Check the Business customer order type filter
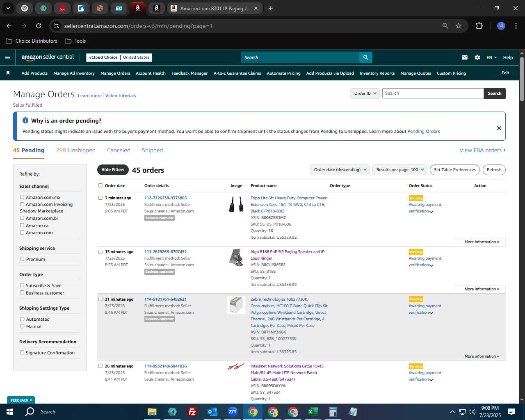The width and height of the screenshot is (525, 420). [x=22, y=292]
